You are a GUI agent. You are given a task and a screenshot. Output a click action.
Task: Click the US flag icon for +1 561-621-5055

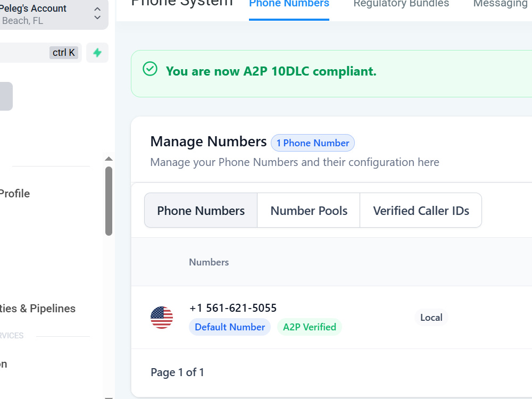162,318
